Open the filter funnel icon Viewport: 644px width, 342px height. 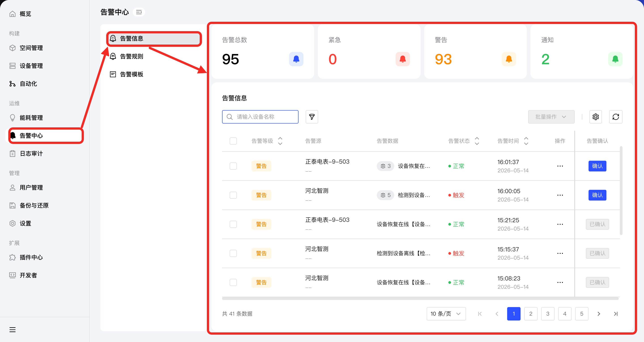coord(312,117)
